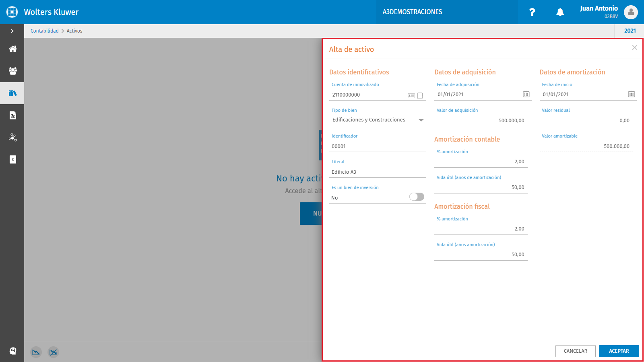Select the 2021 year tab
Screen dimensions: 644x362
630,31
